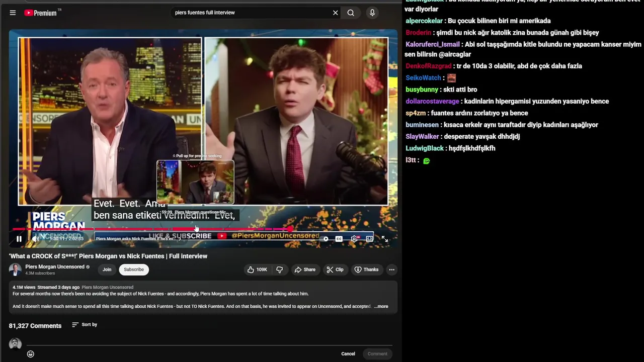Create a Clip of the video
This screenshot has width=644, height=362.
pyautogui.click(x=335, y=269)
